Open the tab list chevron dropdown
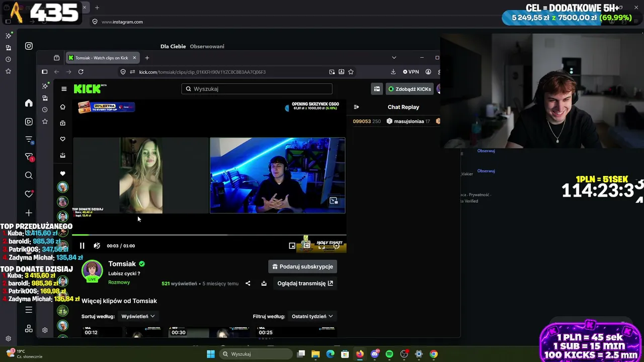 pyautogui.click(x=394, y=58)
